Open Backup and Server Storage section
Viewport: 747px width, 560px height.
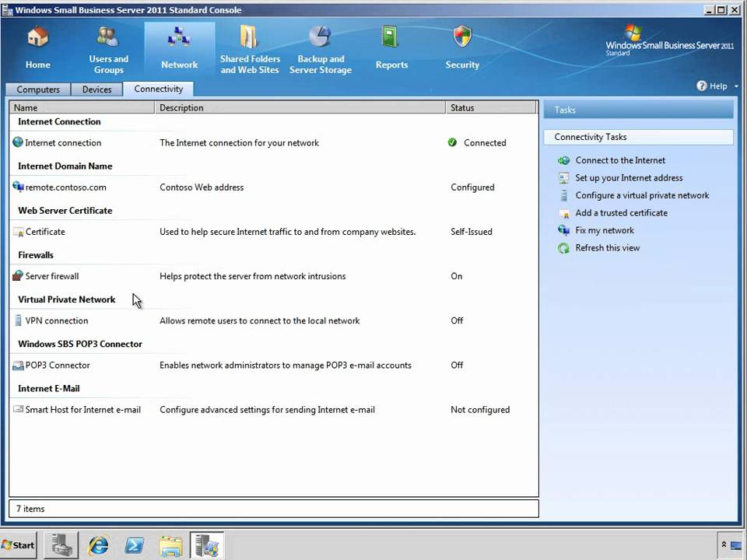pyautogui.click(x=321, y=50)
